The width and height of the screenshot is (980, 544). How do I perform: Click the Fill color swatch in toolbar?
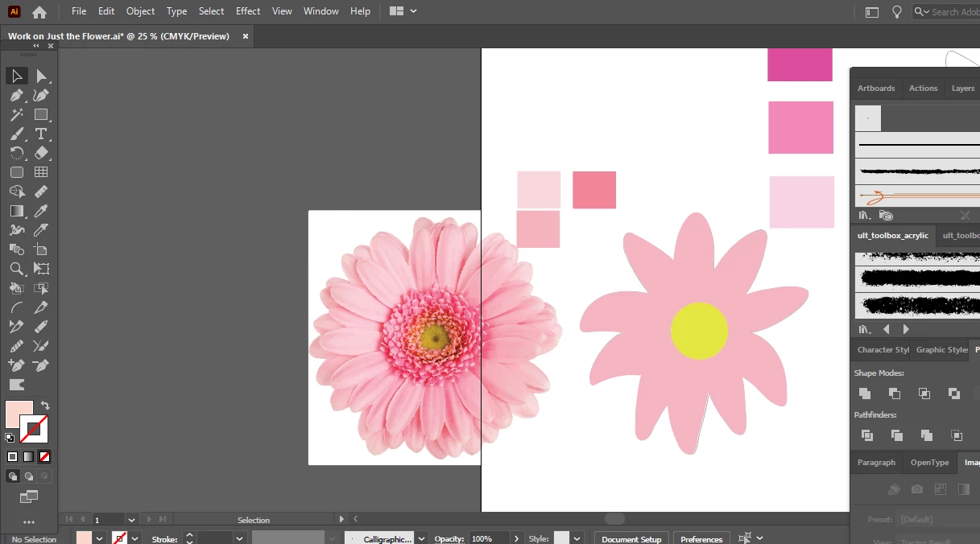click(x=19, y=414)
